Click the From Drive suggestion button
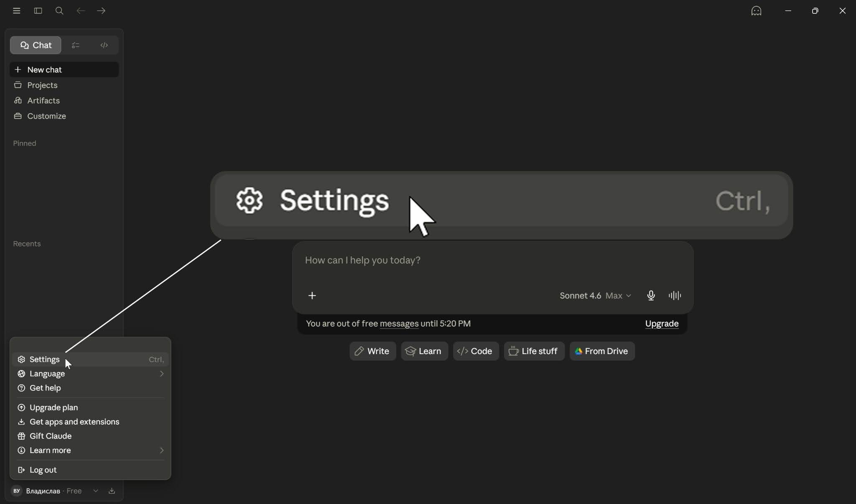 pyautogui.click(x=602, y=351)
